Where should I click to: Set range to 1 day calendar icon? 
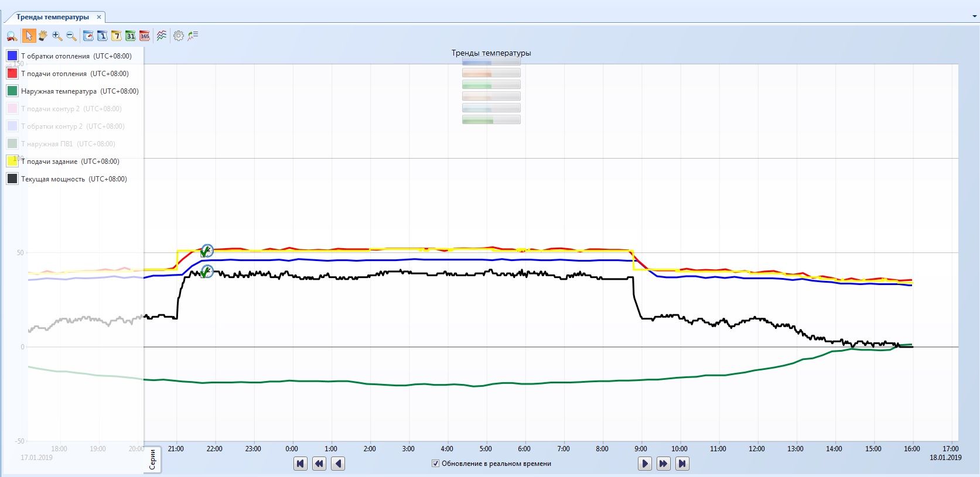pos(103,36)
